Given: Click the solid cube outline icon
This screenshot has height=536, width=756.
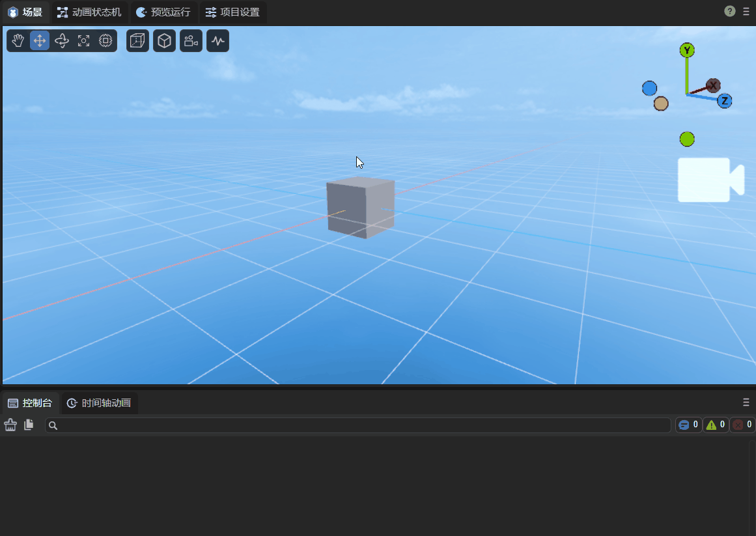Looking at the screenshot, I should tap(165, 41).
